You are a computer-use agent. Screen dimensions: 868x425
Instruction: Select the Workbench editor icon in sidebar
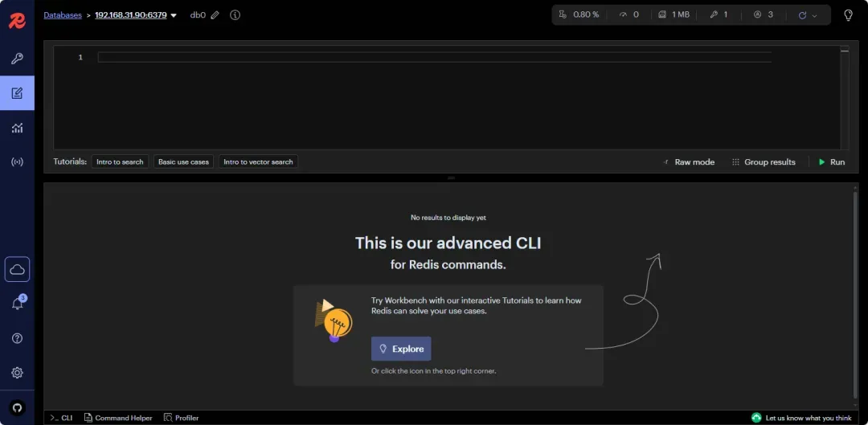click(17, 93)
